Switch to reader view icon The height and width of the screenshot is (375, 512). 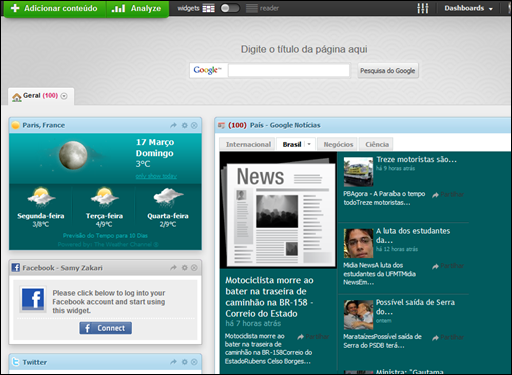(x=252, y=8)
